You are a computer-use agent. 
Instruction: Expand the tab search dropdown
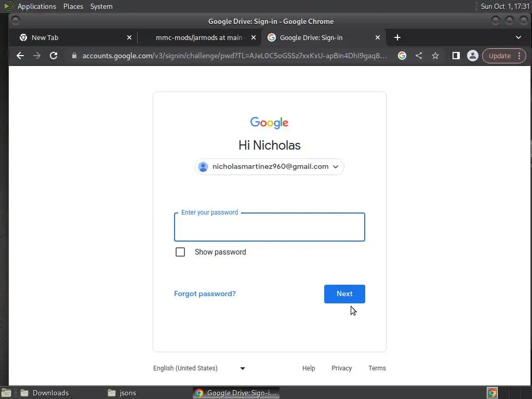pyautogui.click(x=518, y=37)
